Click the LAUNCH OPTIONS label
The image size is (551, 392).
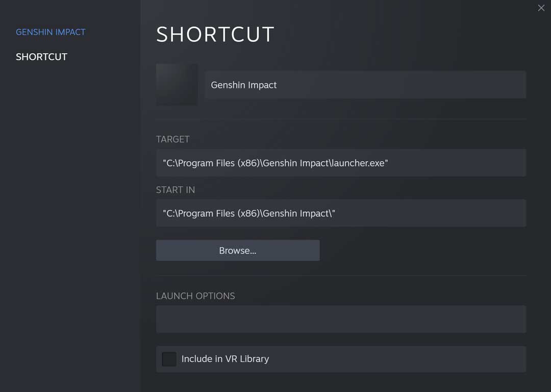coord(195,296)
